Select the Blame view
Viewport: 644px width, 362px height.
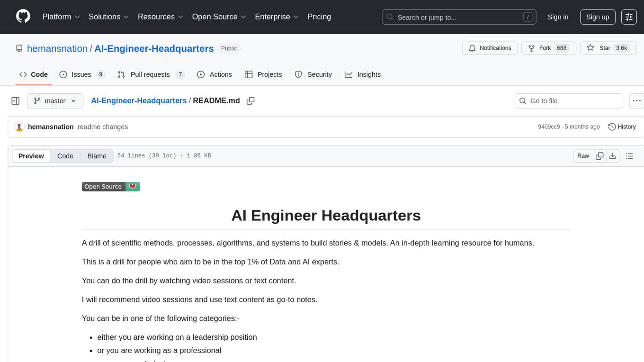click(x=97, y=156)
